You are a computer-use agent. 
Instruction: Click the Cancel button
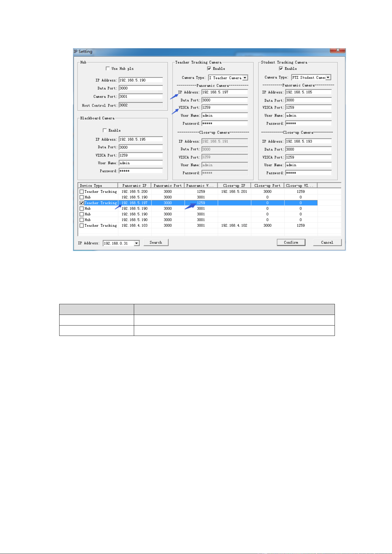tap(327, 242)
